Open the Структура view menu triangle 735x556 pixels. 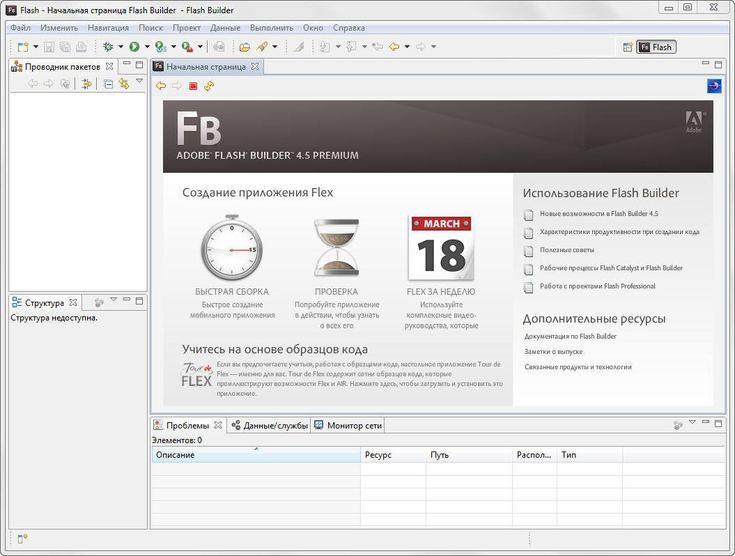pyautogui.click(x=113, y=300)
